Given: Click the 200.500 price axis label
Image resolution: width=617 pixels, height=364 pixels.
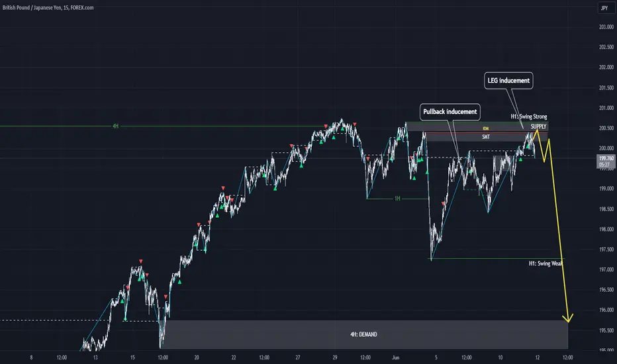Looking at the screenshot, I should (606, 128).
